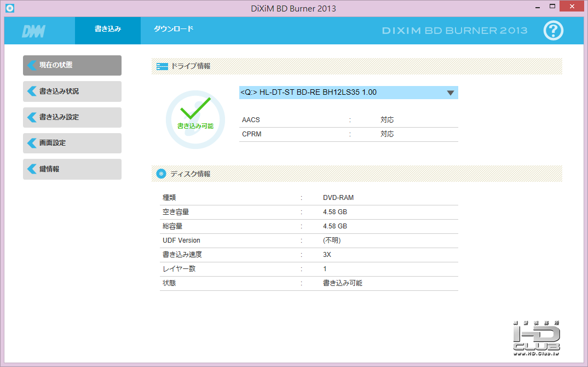Click the 4.58 GB total capacity value

335,226
